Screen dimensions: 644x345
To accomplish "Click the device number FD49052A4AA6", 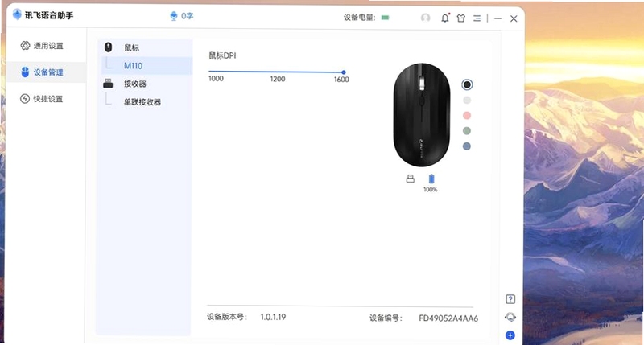I will click(448, 318).
